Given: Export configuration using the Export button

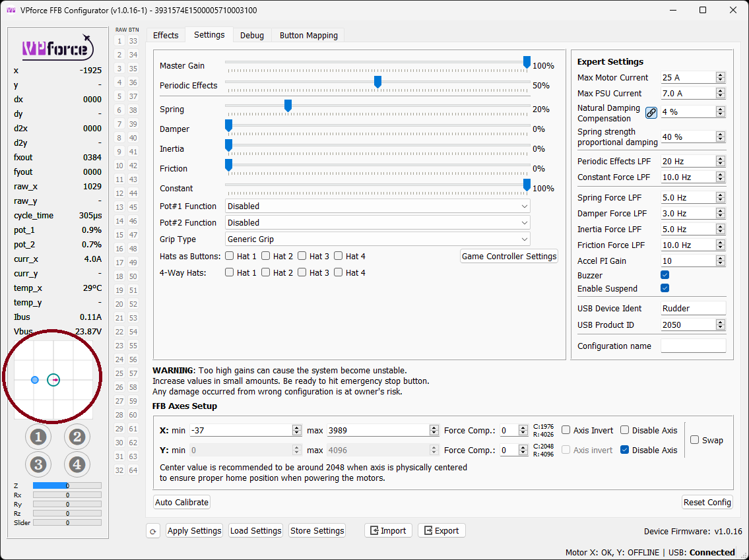Looking at the screenshot, I should [x=441, y=530].
